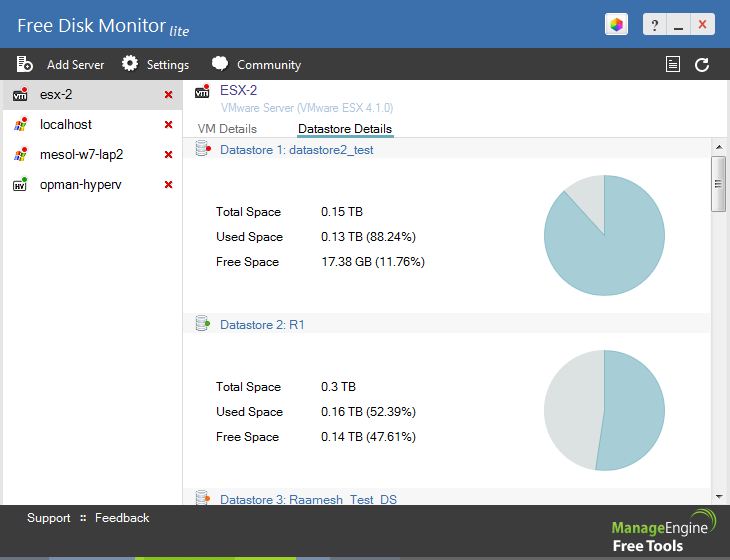Screen dimensions: 730x560
Task: Click the Windows icon beside mesol-w7-lap2
Action: point(20,154)
